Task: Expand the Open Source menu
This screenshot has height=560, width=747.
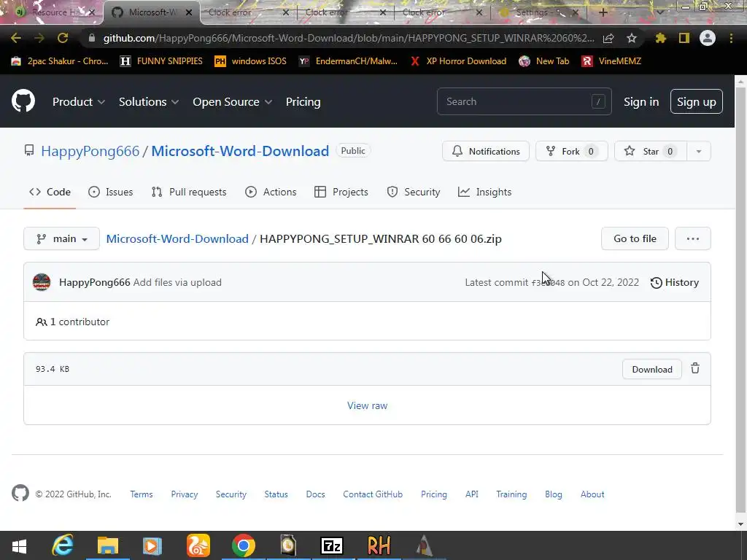Action: click(233, 101)
